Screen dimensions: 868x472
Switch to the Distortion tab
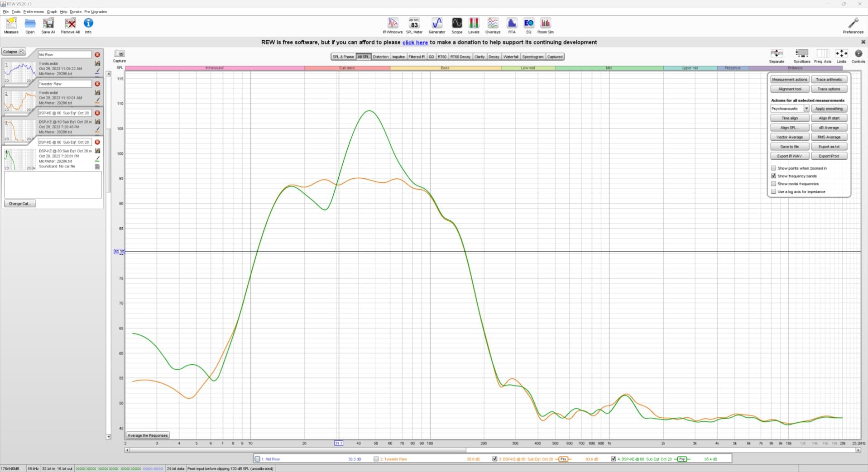(x=380, y=57)
